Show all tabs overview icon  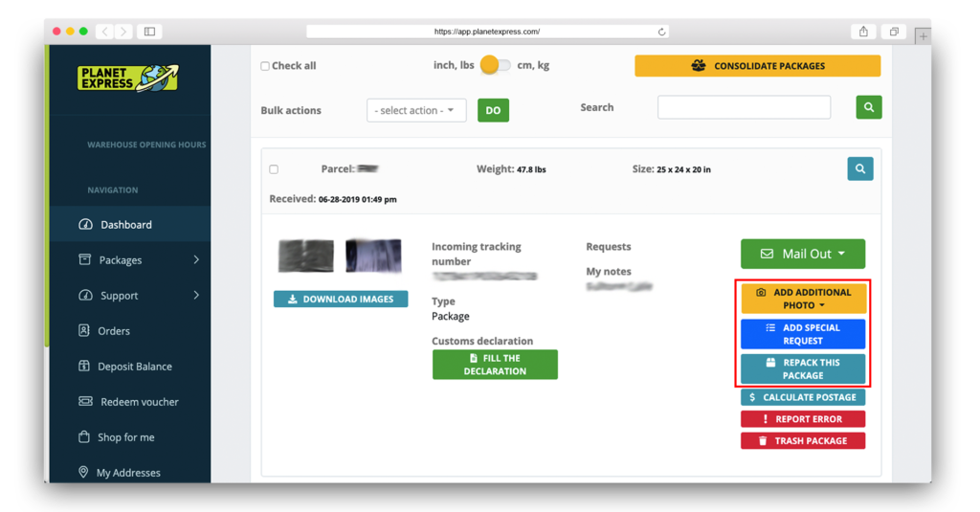[x=895, y=32]
